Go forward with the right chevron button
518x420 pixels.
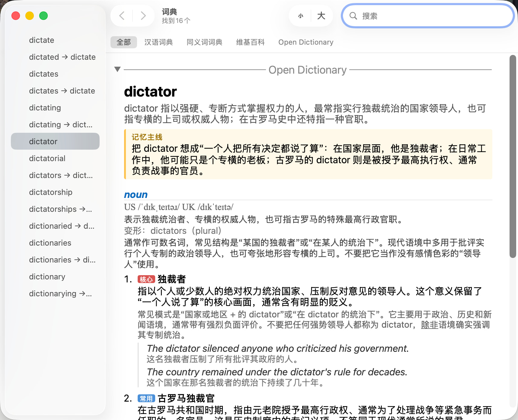[x=143, y=16]
